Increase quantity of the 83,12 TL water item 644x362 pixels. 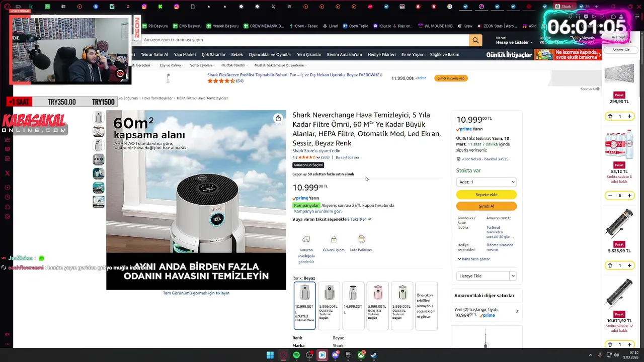coord(629,196)
